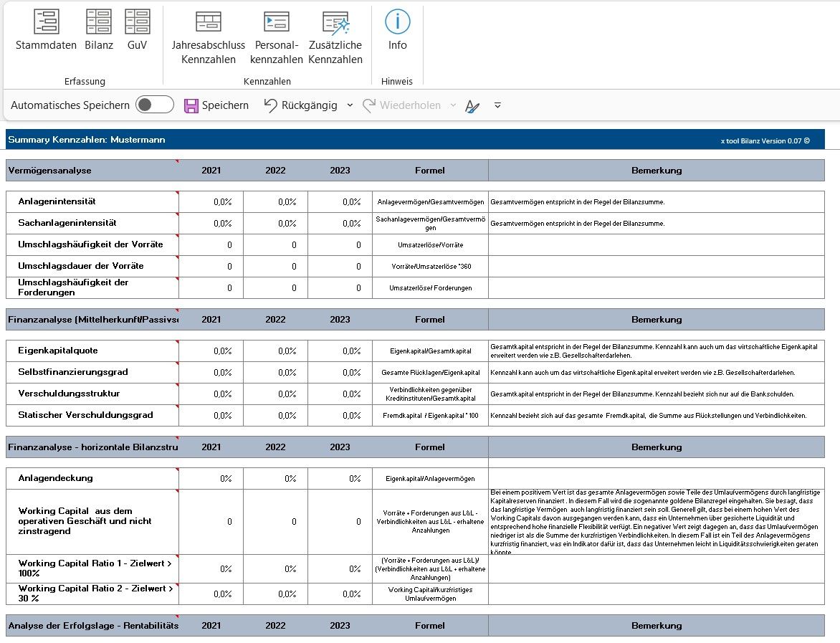Select the 2023 Anlagendeckung value cell

click(340, 478)
